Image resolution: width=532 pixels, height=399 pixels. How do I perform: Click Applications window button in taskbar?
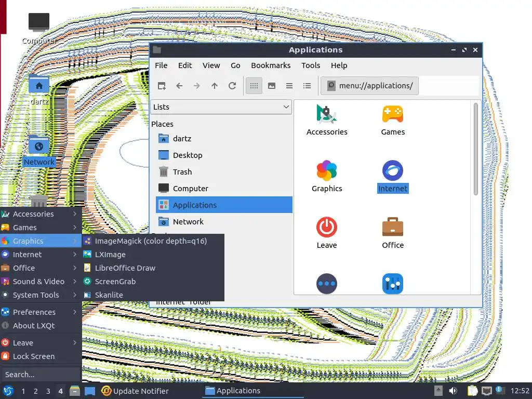tap(253, 391)
